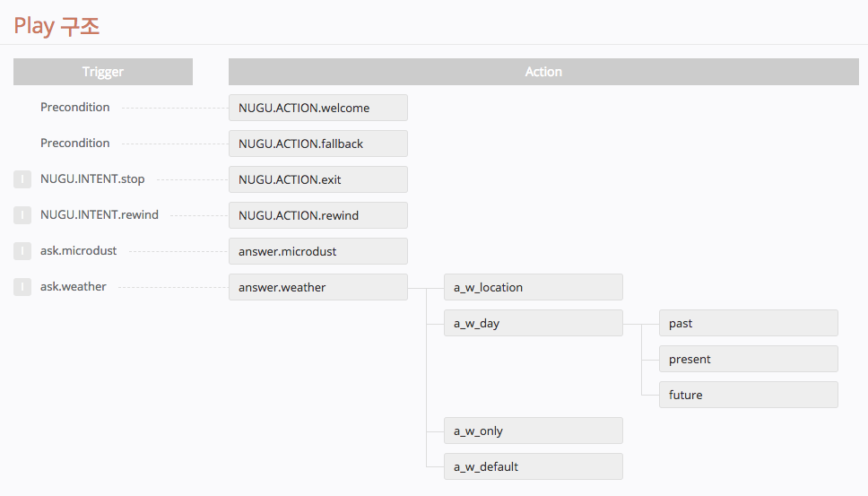The height and width of the screenshot is (496, 868).
Task: Select the a_w_day branch action
Action: point(533,323)
